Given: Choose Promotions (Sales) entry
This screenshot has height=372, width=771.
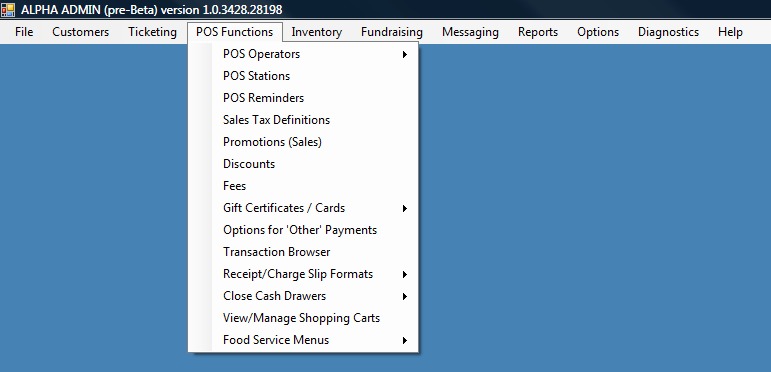Looking at the screenshot, I should [x=303, y=142].
